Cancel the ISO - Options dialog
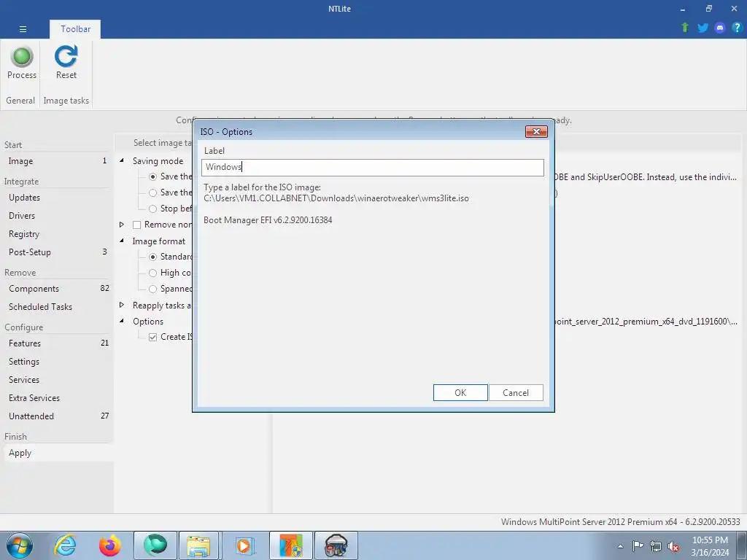 pos(516,393)
